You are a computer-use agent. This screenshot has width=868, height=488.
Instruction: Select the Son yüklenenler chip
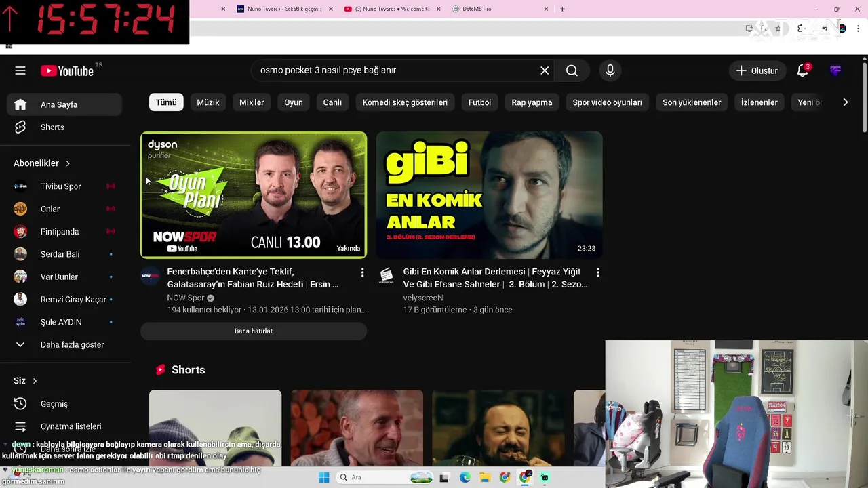tap(692, 102)
